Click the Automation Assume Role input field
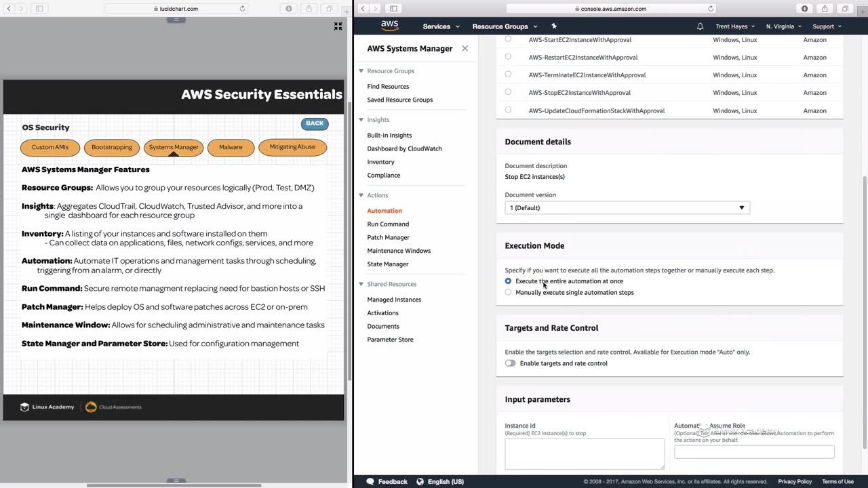 click(754, 452)
